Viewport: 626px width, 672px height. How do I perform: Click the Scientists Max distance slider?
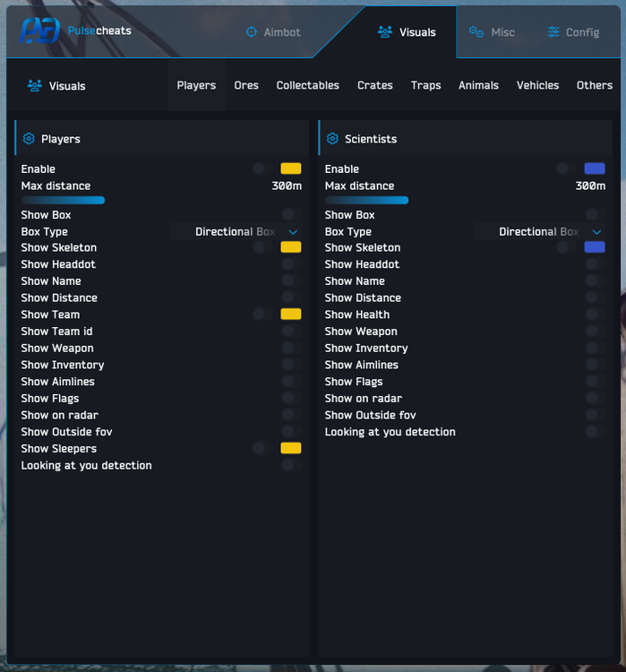(366, 200)
